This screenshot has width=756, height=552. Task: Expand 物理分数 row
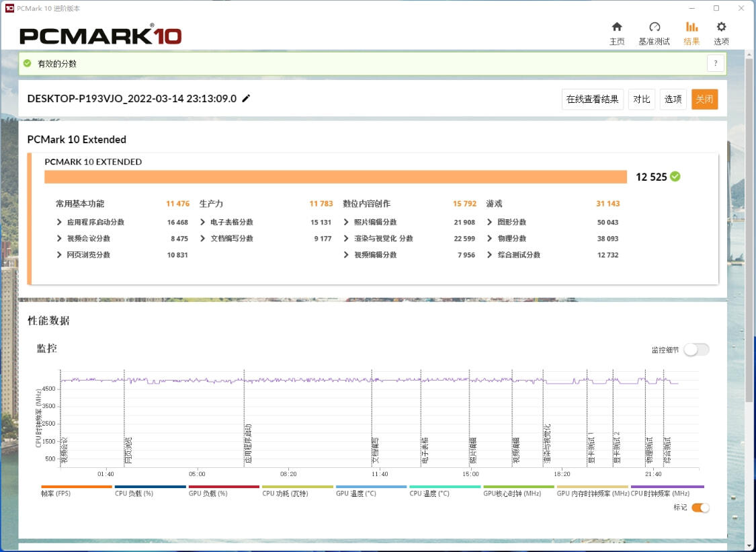489,239
